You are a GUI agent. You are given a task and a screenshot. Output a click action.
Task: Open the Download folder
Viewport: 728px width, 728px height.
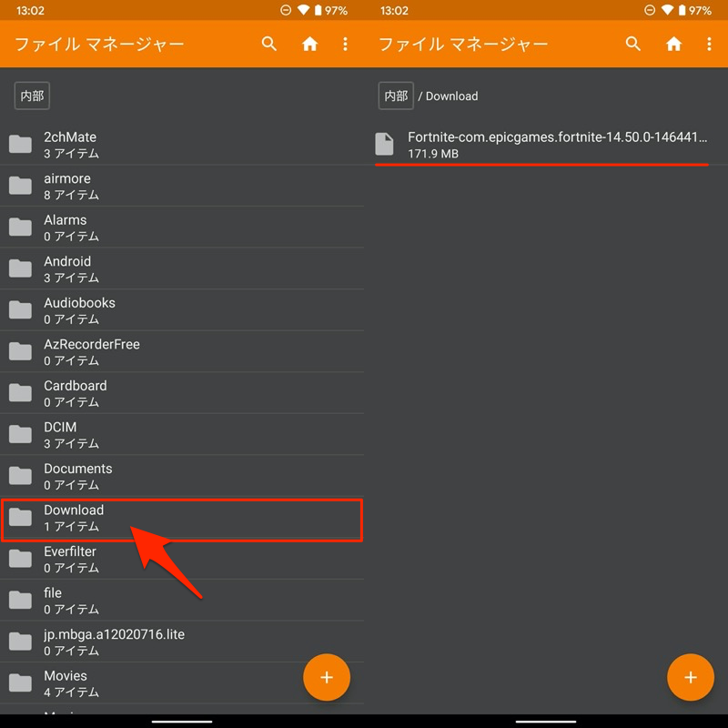point(182,518)
